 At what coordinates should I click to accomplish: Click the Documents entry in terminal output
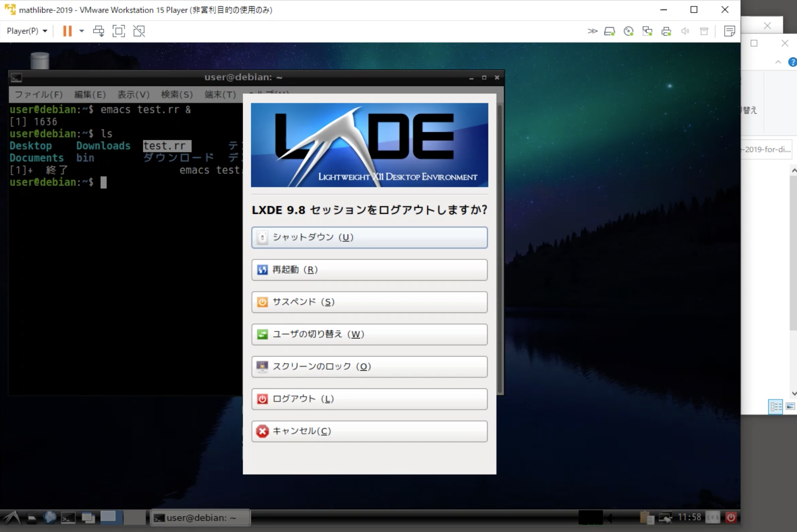click(37, 158)
